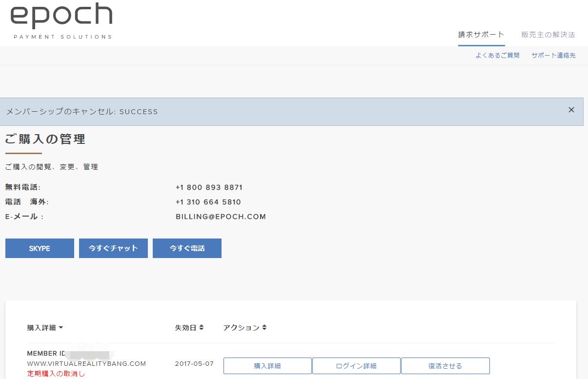The height and width of the screenshot is (379, 588).
Task: Sort by 購入詳細 column arrow
Action: 61,328
